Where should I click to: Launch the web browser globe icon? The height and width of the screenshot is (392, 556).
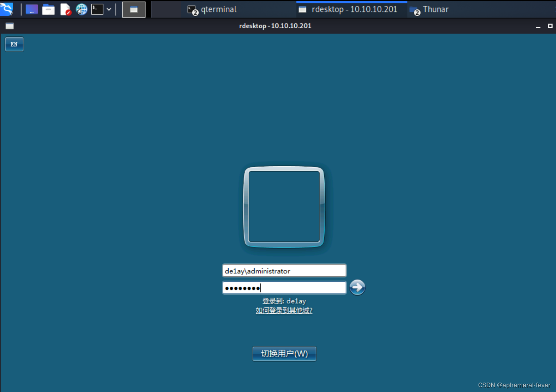pyautogui.click(x=81, y=9)
